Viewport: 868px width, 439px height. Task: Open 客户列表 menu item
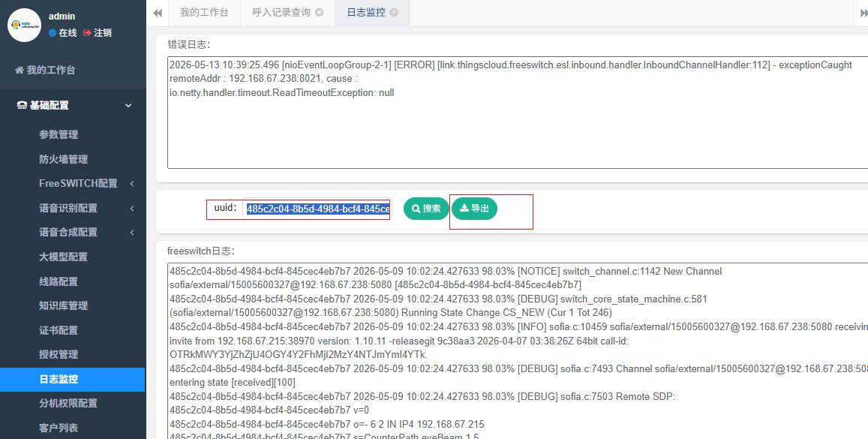58,428
